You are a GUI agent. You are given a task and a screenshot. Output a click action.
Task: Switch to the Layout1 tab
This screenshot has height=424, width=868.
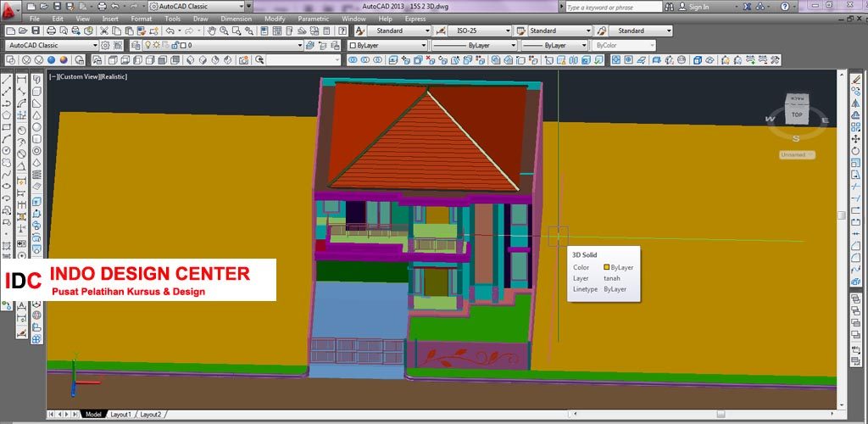(120, 414)
